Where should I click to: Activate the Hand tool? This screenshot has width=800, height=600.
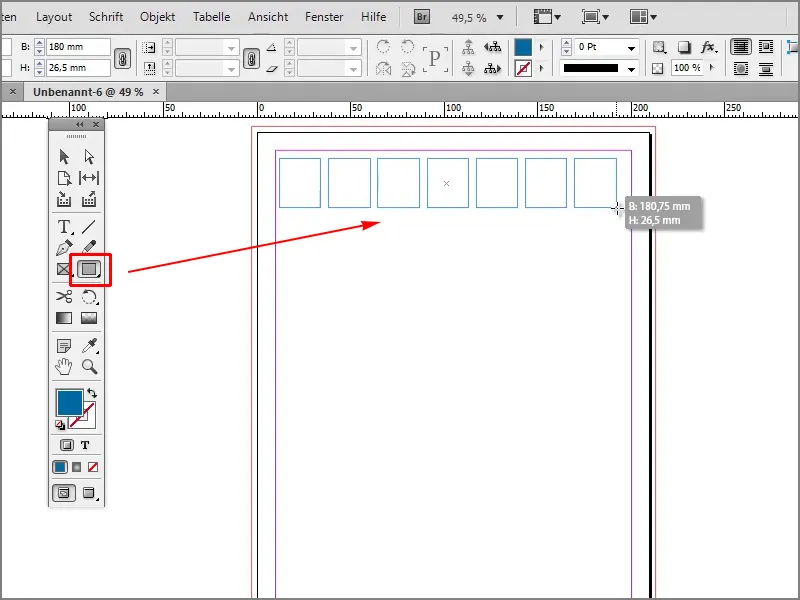coord(62,366)
